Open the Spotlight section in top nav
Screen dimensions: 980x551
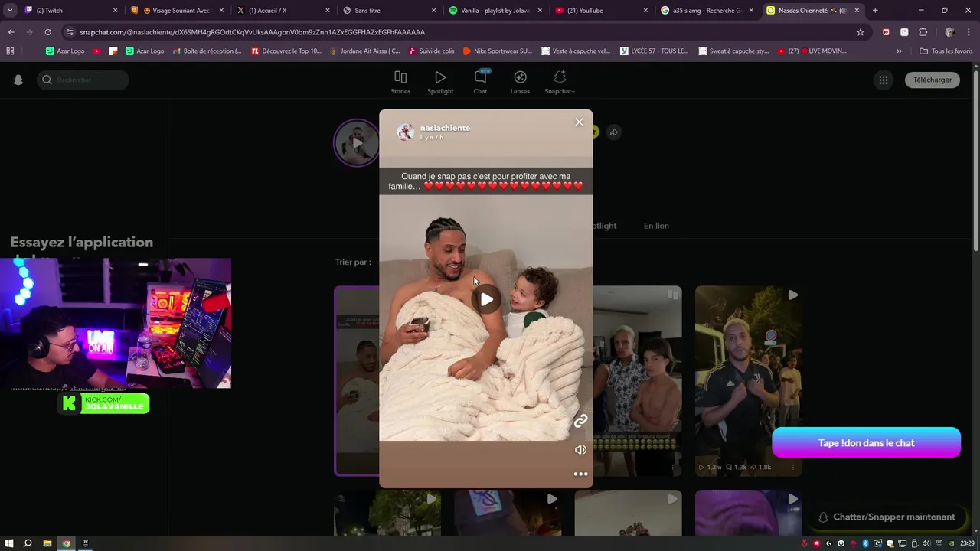440,83
